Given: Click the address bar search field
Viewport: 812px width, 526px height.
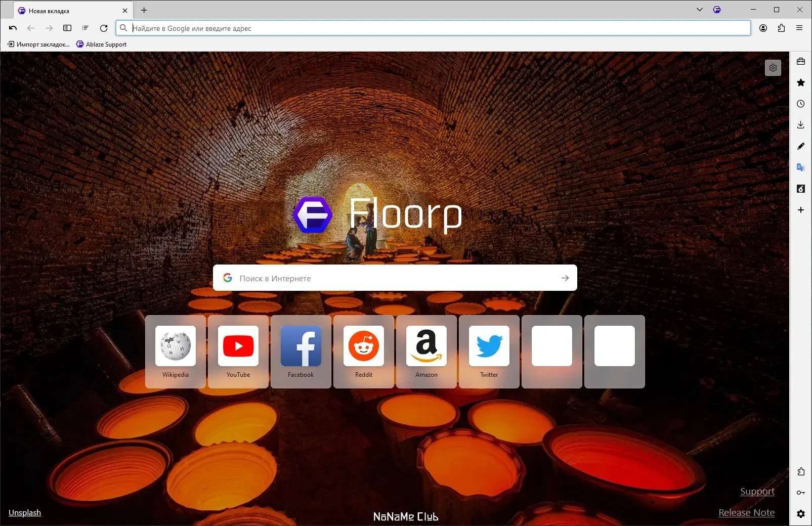Looking at the screenshot, I should pyautogui.click(x=433, y=28).
